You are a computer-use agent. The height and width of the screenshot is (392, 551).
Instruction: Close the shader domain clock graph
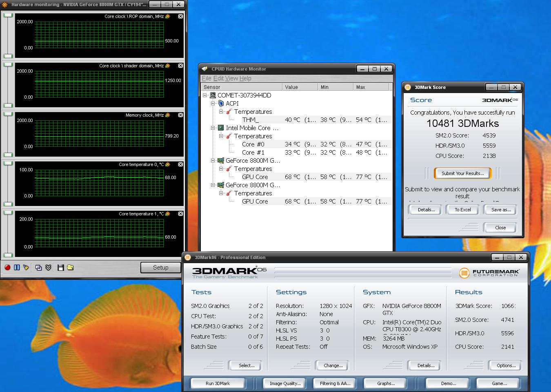(180, 66)
